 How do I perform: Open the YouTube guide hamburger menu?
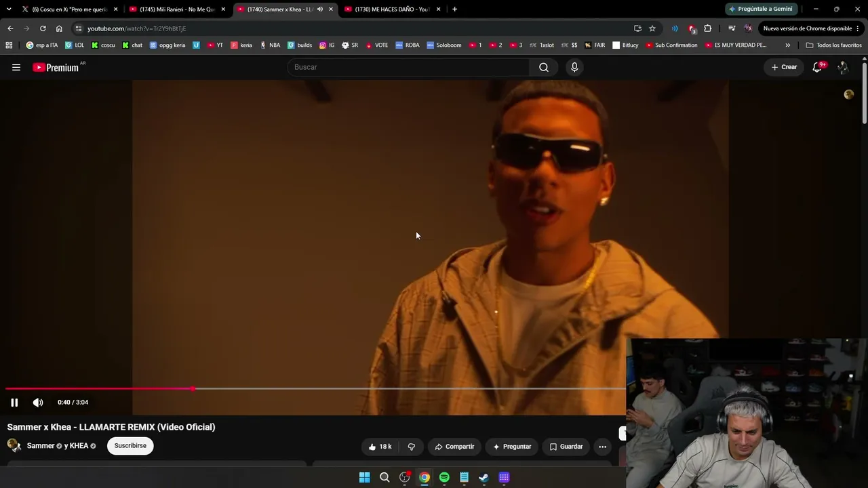click(16, 67)
